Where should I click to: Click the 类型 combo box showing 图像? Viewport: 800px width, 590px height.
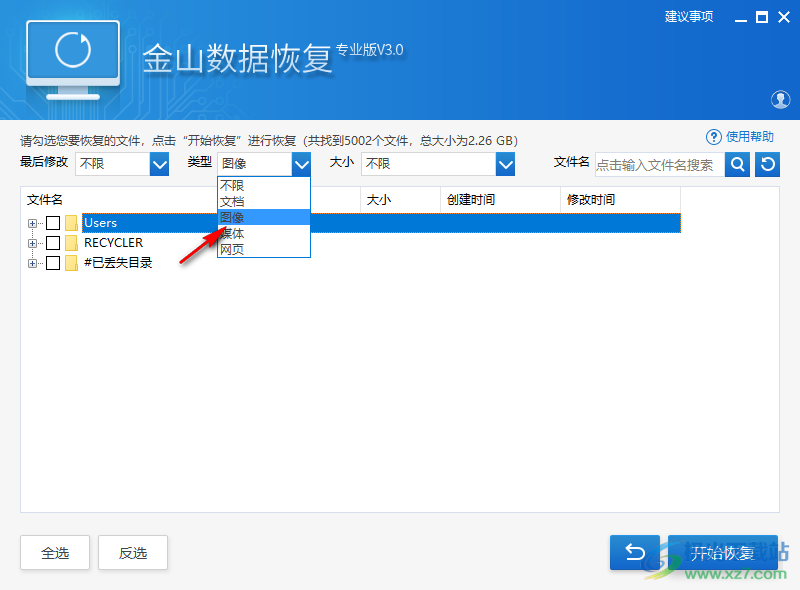click(264, 164)
